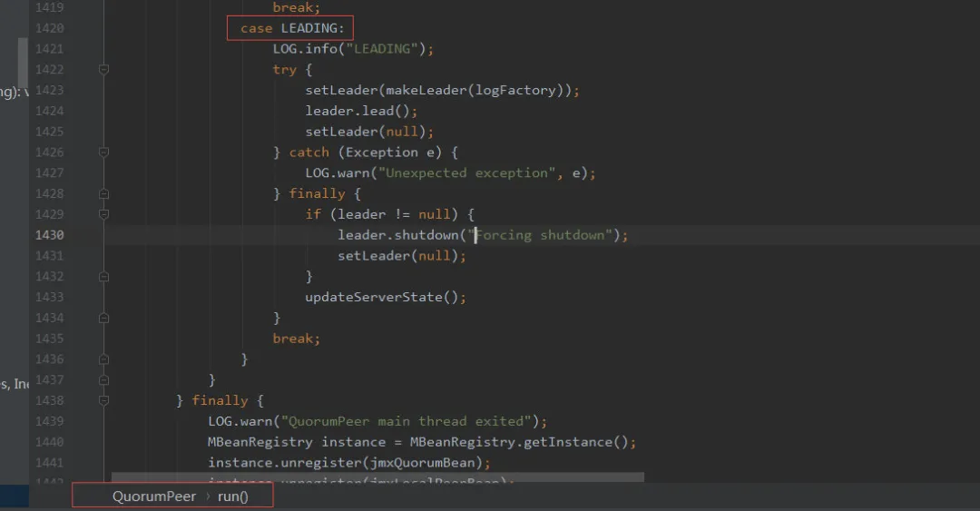
Task: Click setLeader(null); on line 1431
Action: (x=401, y=256)
